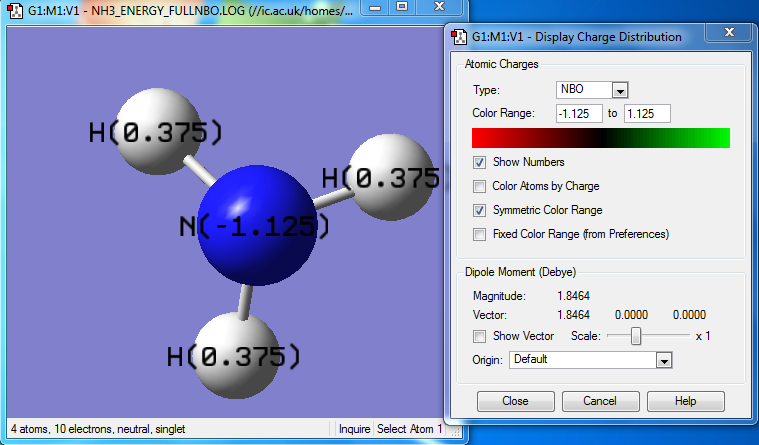Click the molecule window title bar icon
Image resolution: width=759 pixels, height=445 pixels.
click(15, 11)
